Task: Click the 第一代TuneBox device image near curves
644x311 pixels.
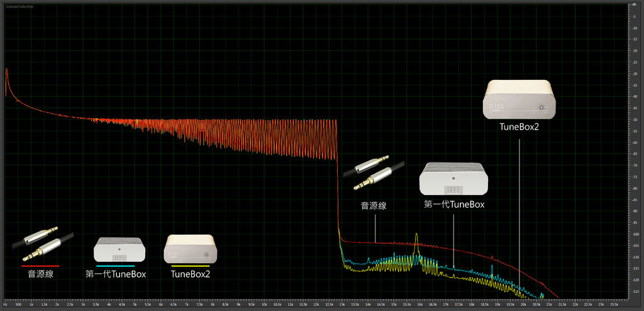Action: click(x=453, y=179)
